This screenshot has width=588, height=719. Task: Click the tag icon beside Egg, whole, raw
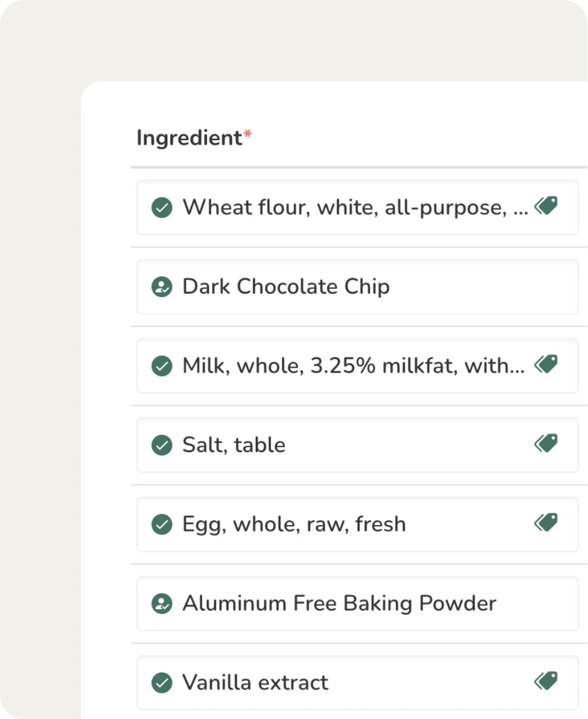pyautogui.click(x=546, y=523)
